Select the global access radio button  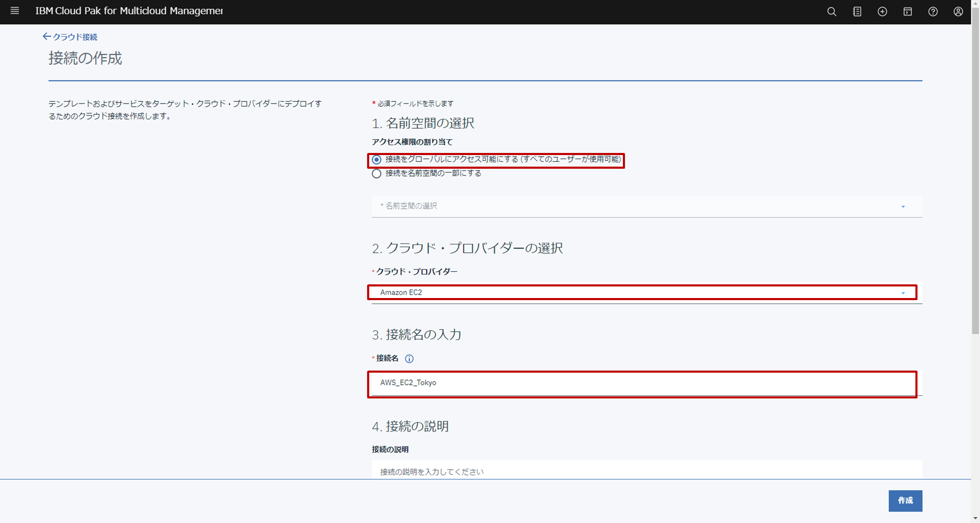click(377, 159)
